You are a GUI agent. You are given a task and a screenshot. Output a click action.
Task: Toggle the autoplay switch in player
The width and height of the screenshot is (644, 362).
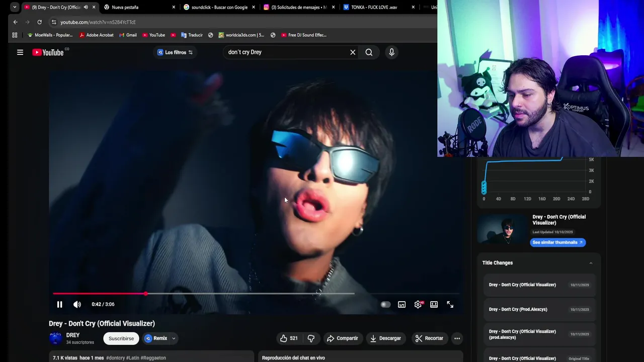click(385, 304)
